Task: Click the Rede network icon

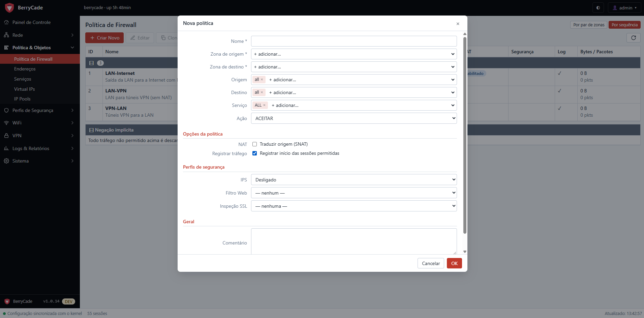Action: [6, 35]
